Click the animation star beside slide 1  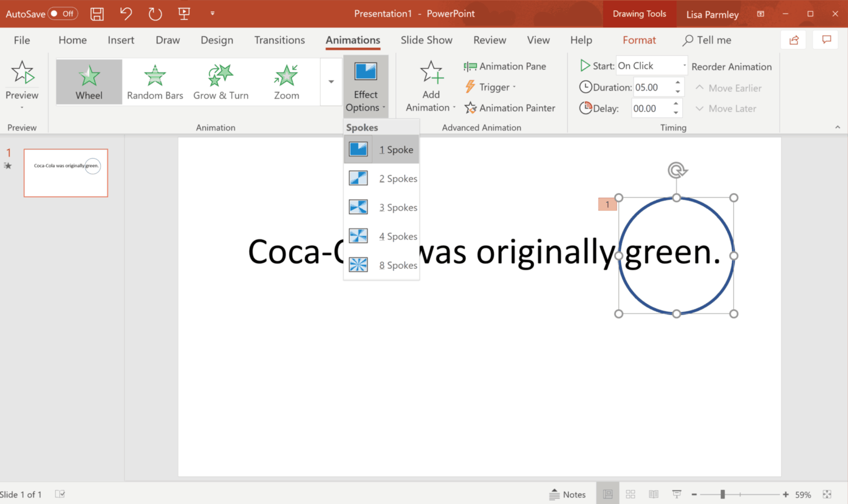pos(7,166)
